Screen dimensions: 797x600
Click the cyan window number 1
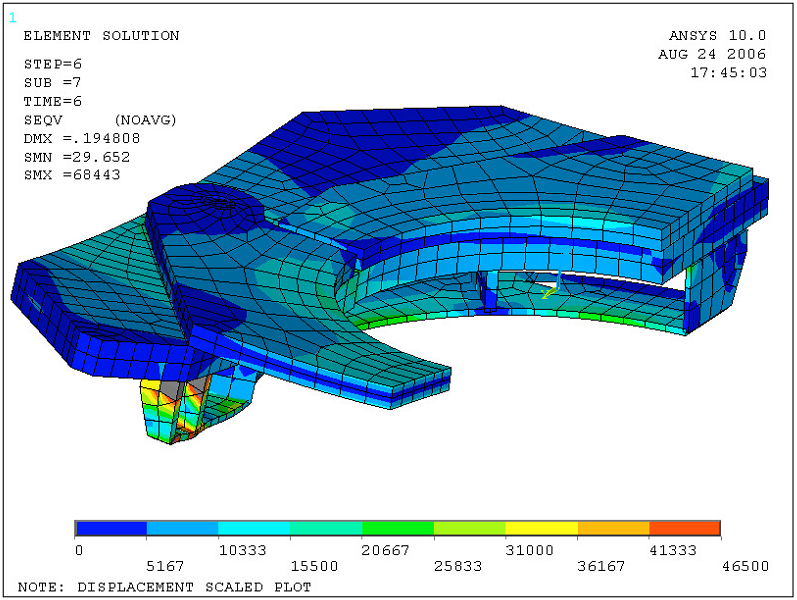(x=12, y=18)
